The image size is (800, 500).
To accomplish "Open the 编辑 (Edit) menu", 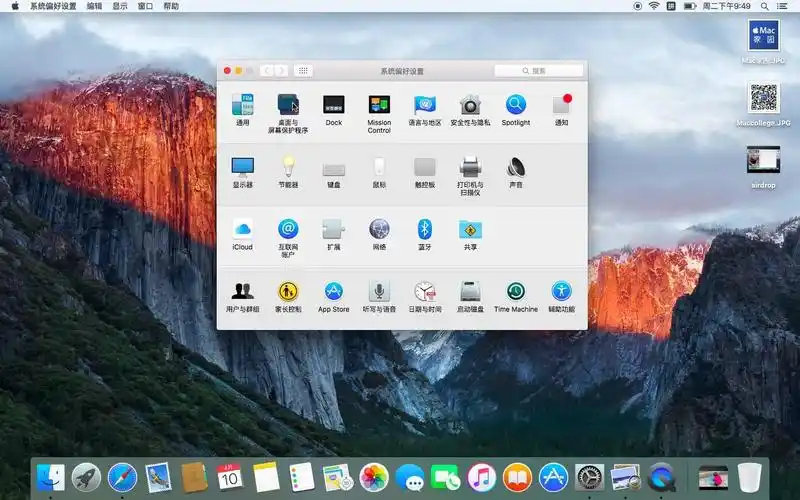I will (x=94, y=6).
